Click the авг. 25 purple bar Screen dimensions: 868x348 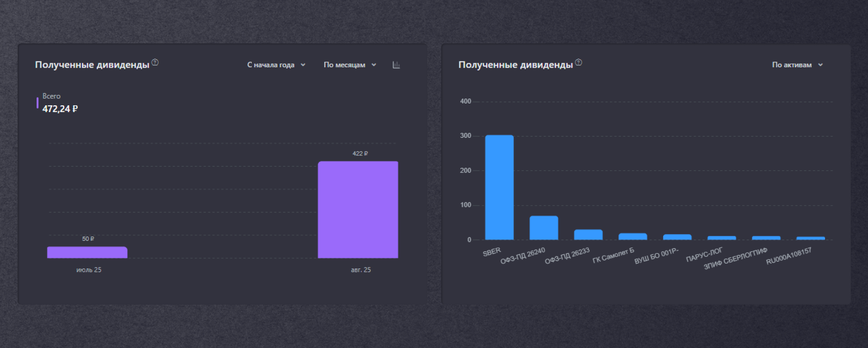358,210
